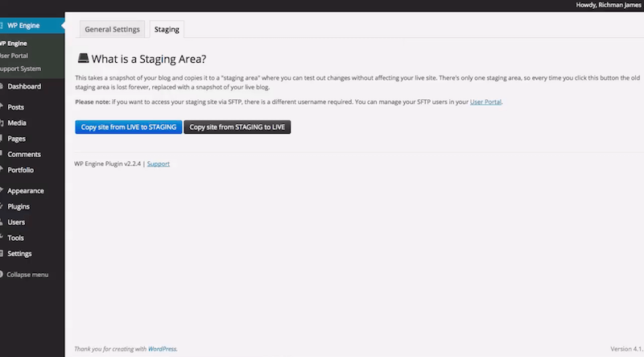The image size is (644, 357).
Task: Click the Please note: bold text
Action: 93,102
